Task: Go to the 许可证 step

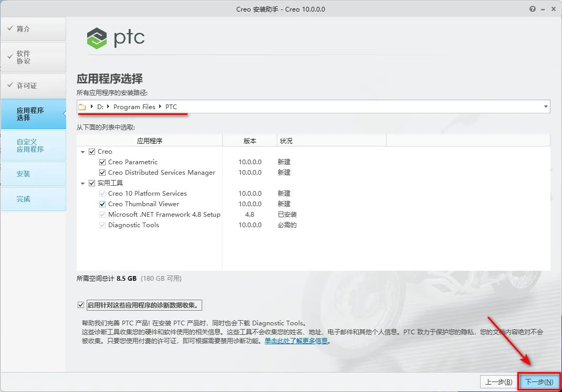Action: 33,86
